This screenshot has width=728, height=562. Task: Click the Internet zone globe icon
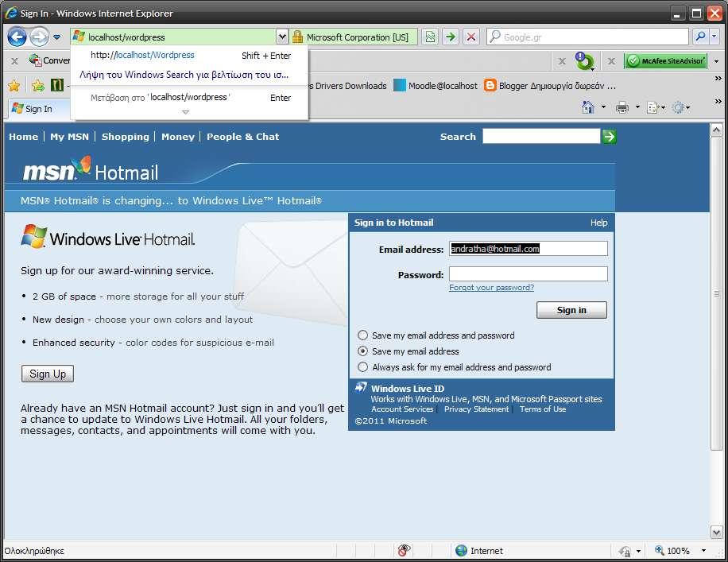coord(461,550)
